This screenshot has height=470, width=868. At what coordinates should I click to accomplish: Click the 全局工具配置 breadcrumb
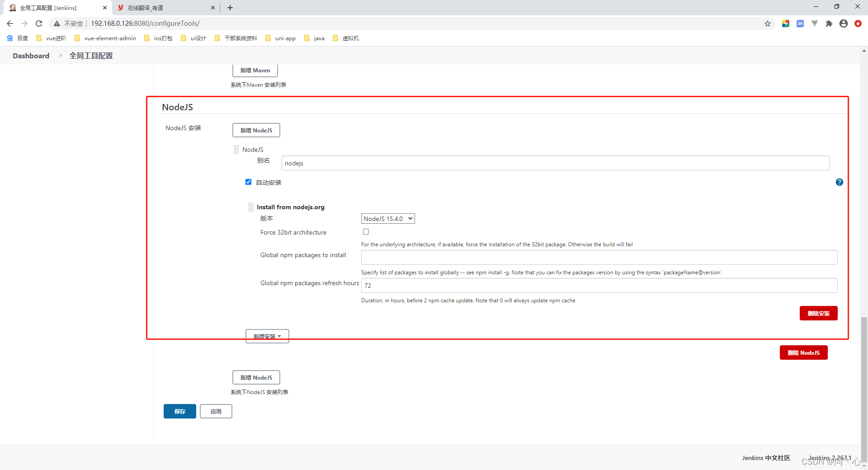(x=91, y=56)
